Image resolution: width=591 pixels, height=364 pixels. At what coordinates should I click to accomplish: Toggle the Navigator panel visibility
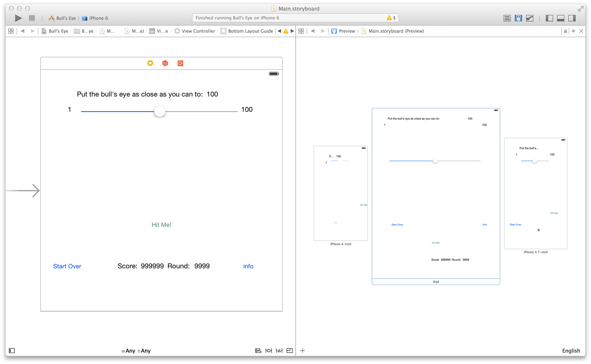click(x=549, y=18)
